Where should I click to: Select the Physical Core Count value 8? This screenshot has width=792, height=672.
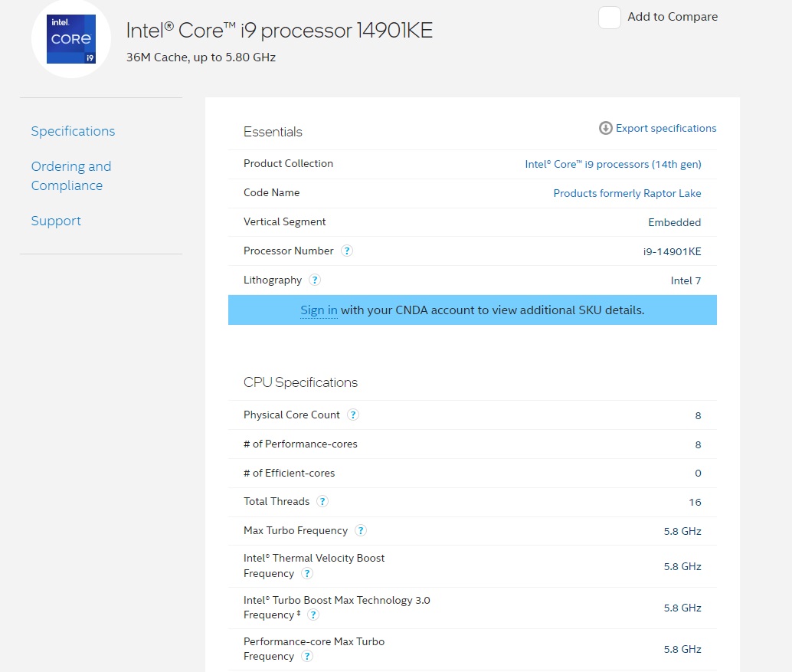coord(698,416)
